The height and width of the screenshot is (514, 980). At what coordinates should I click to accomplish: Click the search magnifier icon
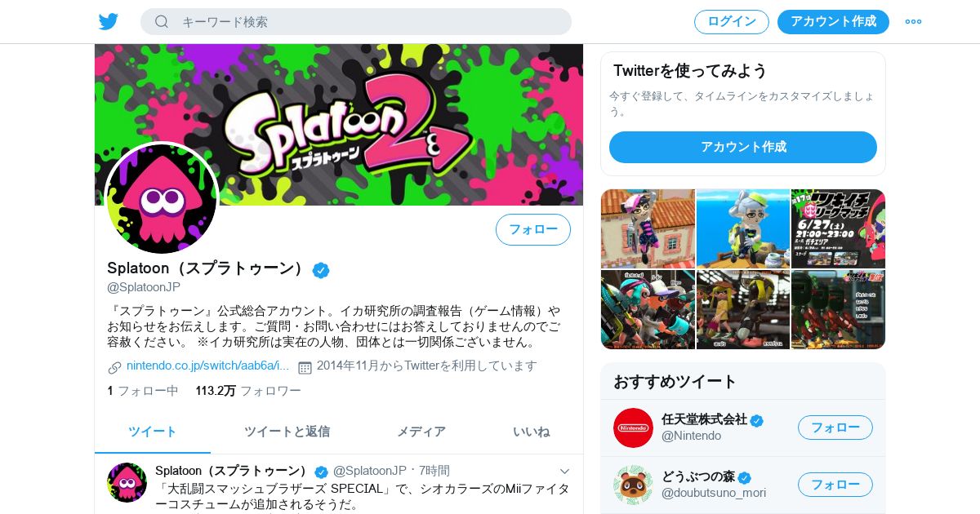click(162, 22)
